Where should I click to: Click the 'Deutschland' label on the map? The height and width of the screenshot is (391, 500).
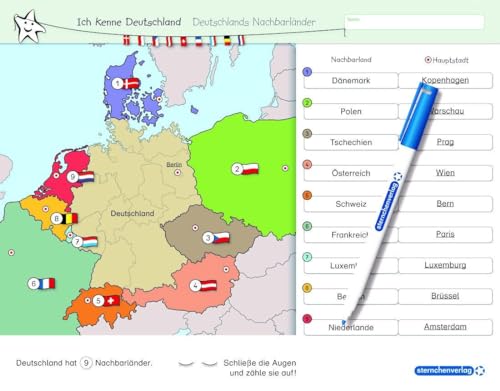coord(132,213)
